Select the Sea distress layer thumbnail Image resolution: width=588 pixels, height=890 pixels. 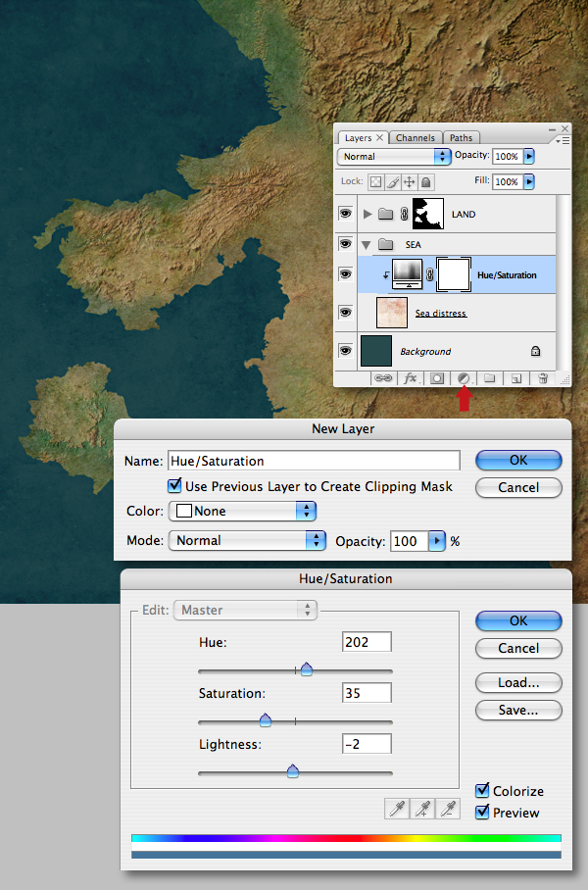[392, 313]
